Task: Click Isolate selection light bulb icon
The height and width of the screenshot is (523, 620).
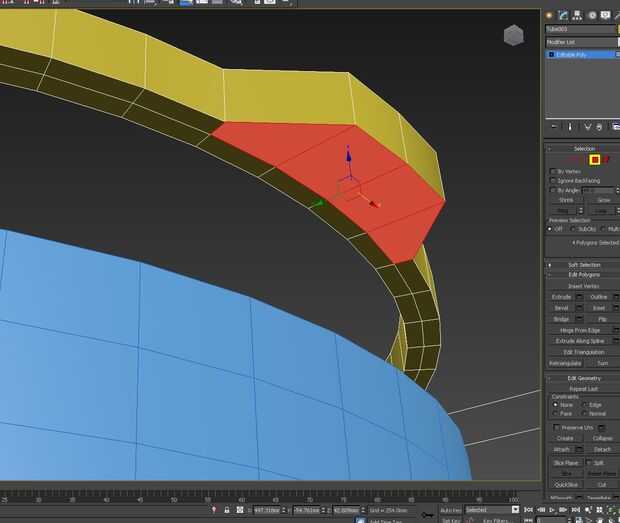Action: (x=214, y=510)
